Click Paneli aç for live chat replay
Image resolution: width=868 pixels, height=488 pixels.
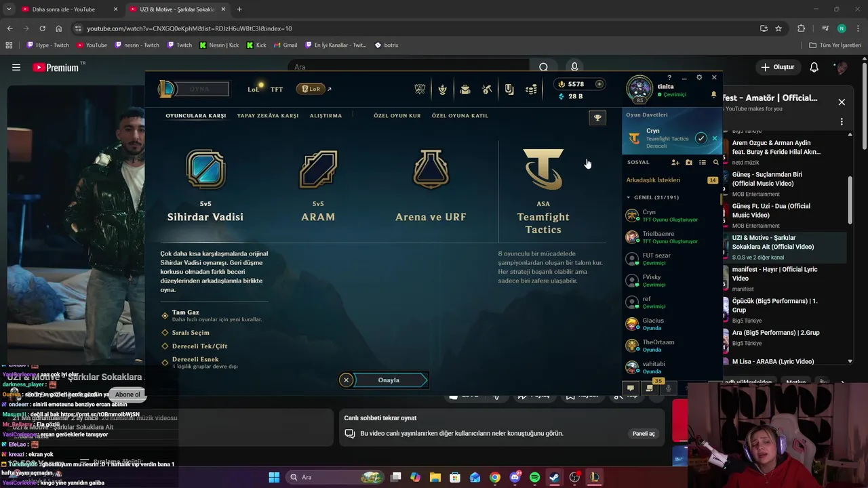pyautogui.click(x=644, y=434)
